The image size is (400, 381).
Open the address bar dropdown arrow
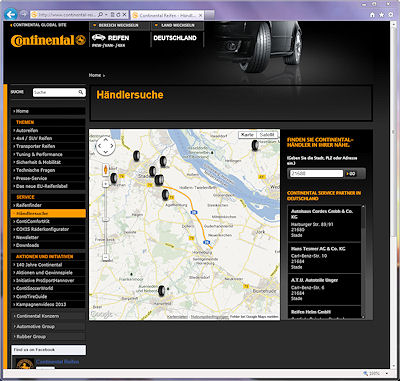click(x=106, y=15)
